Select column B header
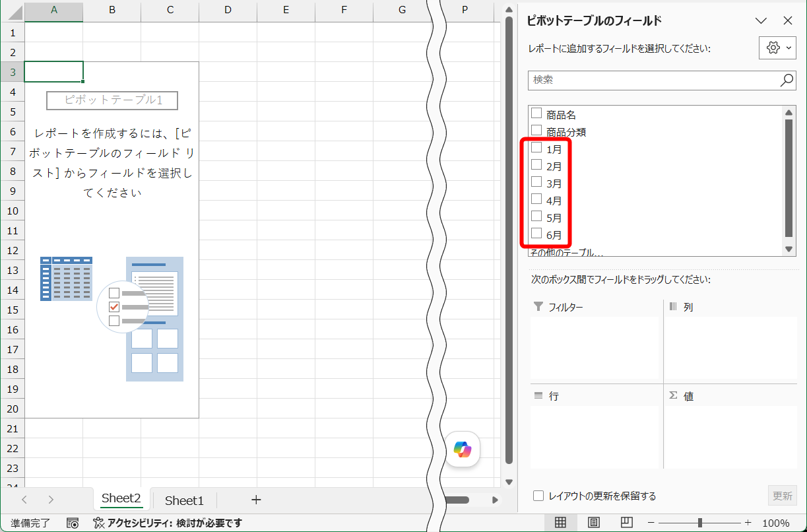This screenshot has width=807, height=532. tap(112, 10)
